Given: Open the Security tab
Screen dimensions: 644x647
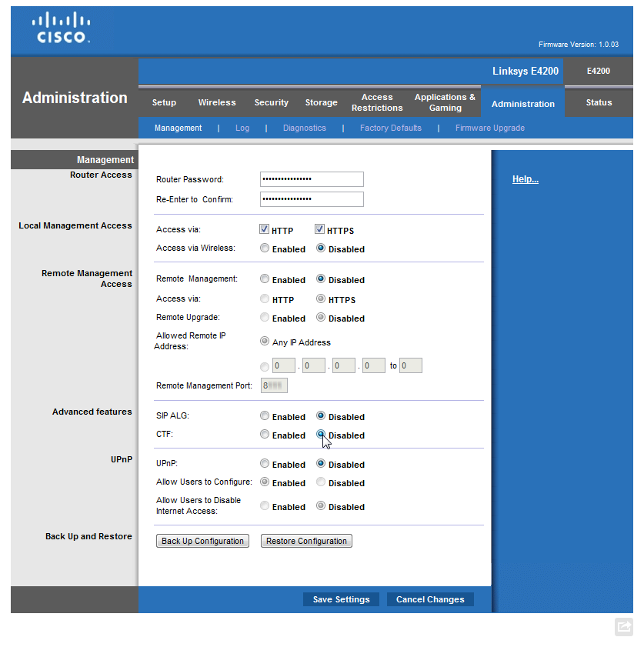Looking at the screenshot, I should tap(271, 102).
